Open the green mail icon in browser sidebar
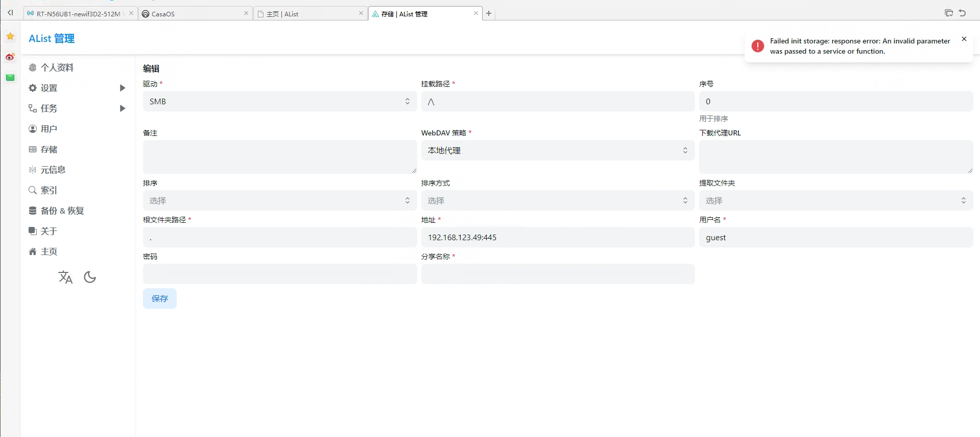 point(10,78)
